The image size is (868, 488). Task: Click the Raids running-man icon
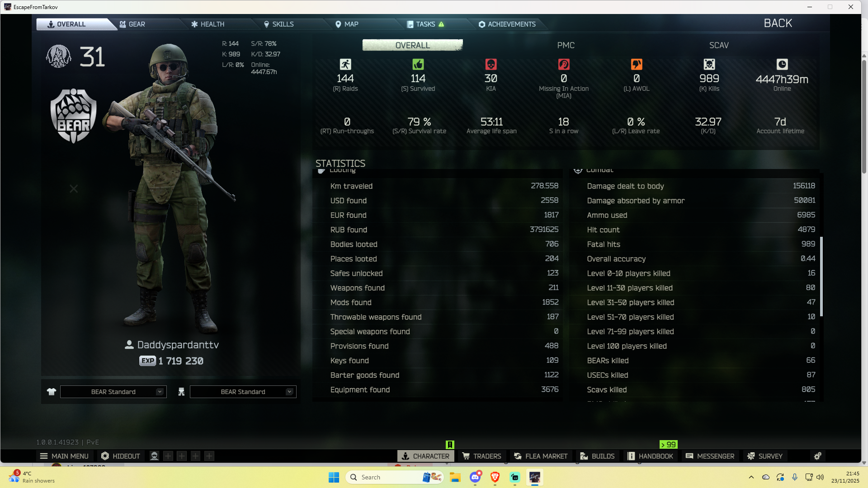(345, 64)
